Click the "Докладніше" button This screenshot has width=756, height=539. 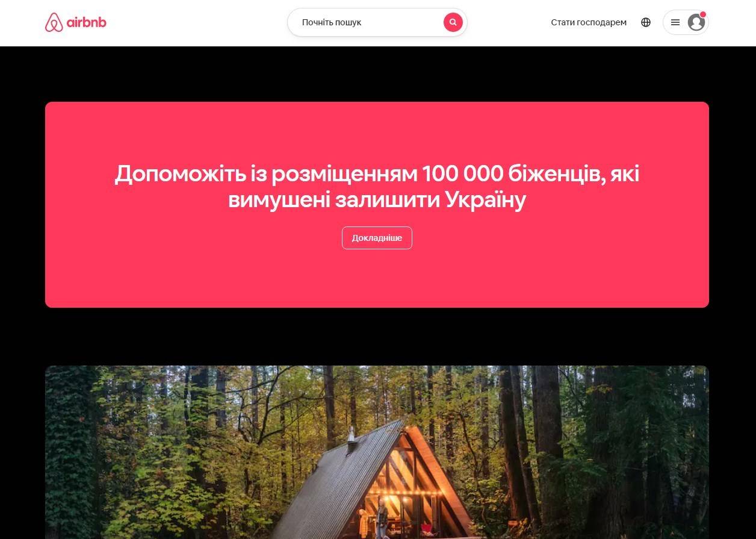coord(377,238)
